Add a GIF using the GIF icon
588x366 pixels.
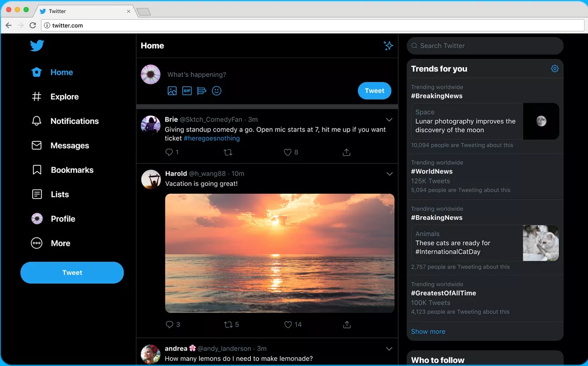(x=187, y=91)
